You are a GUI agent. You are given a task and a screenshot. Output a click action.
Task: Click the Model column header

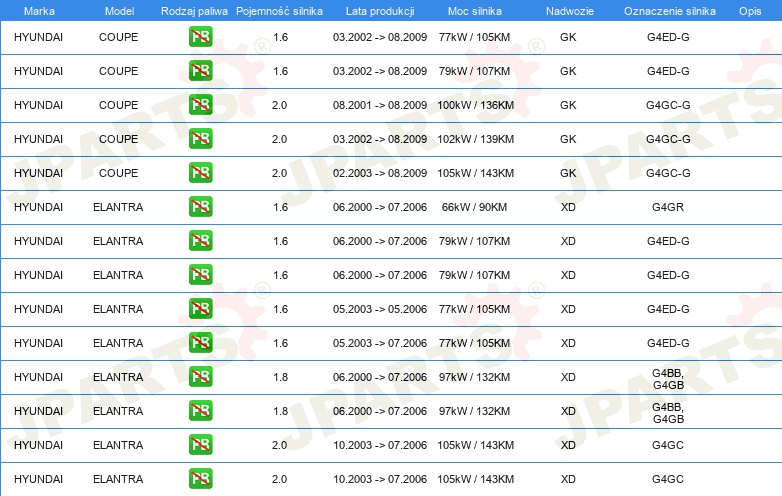119,11
